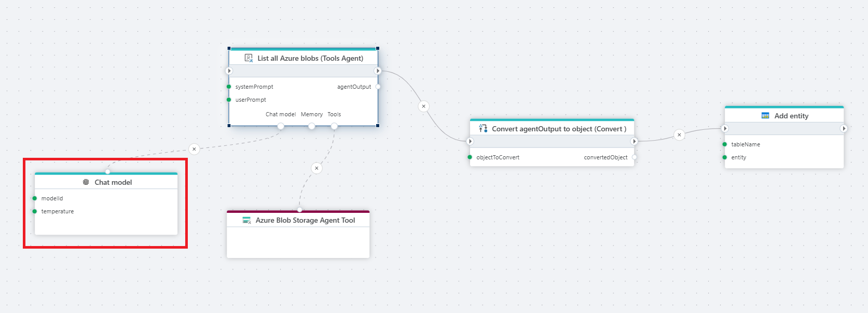The width and height of the screenshot is (868, 313).
Task: Select the Add entity node title
Action: tap(791, 116)
